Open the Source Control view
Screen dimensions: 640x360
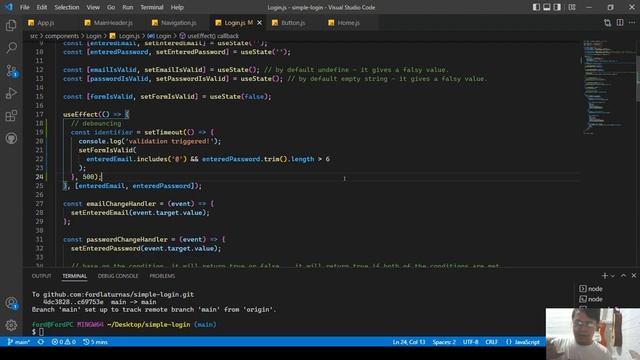tap(11, 71)
